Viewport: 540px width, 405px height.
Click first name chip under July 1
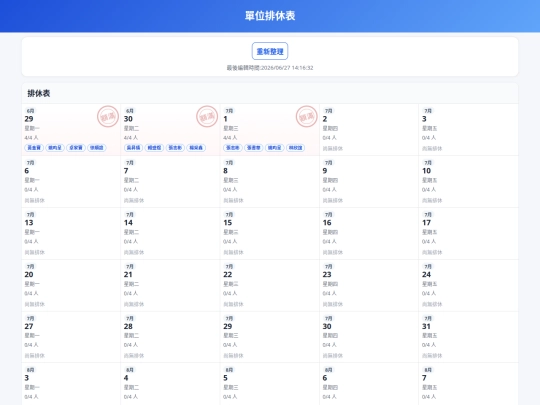click(233, 148)
